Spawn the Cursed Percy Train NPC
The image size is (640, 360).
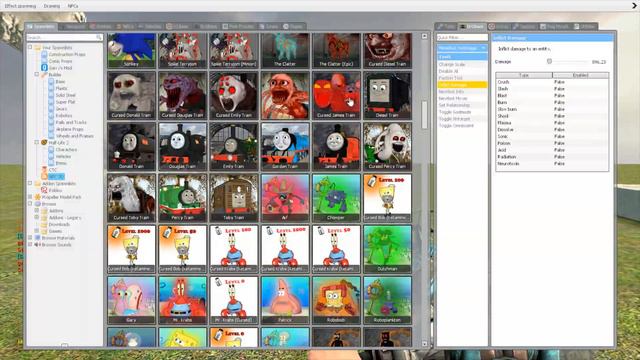[387, 147]
